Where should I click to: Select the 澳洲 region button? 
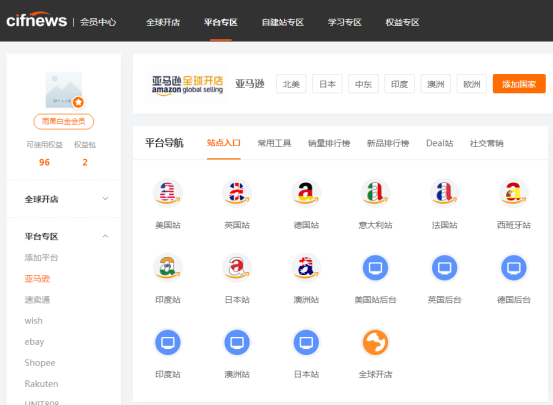click(x=436, y=84)
